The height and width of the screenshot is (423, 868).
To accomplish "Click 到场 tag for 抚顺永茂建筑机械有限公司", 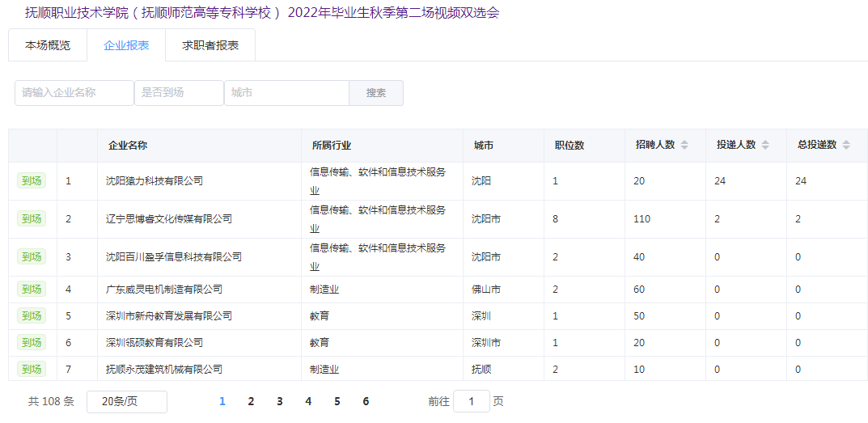I will (32, 370).
